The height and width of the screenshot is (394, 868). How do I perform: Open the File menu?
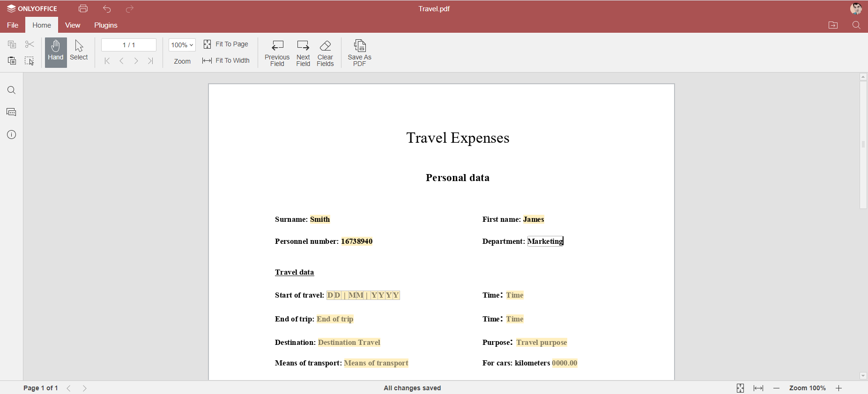pyautogui.click(x=13, y=25)
